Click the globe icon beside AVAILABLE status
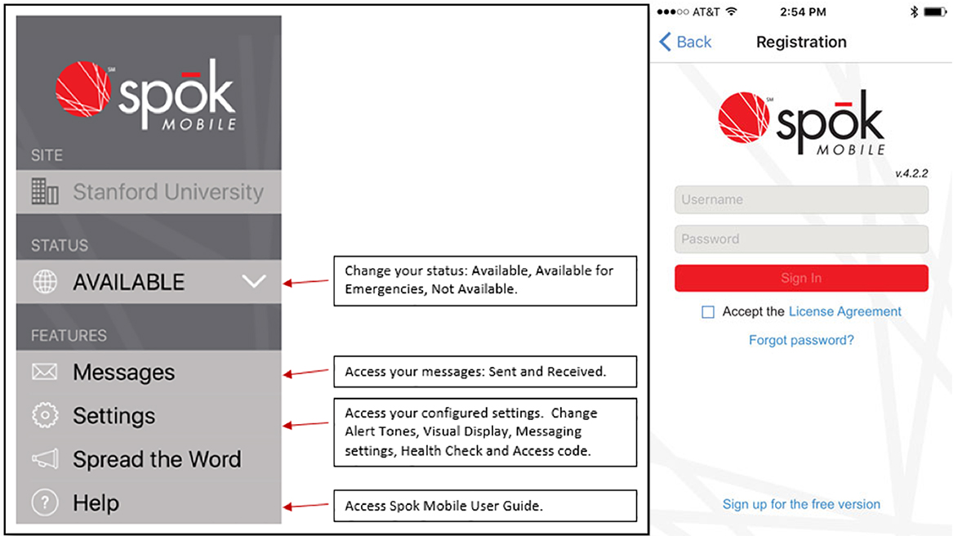Viewport: 980px width, 536px height. (45, 282)
